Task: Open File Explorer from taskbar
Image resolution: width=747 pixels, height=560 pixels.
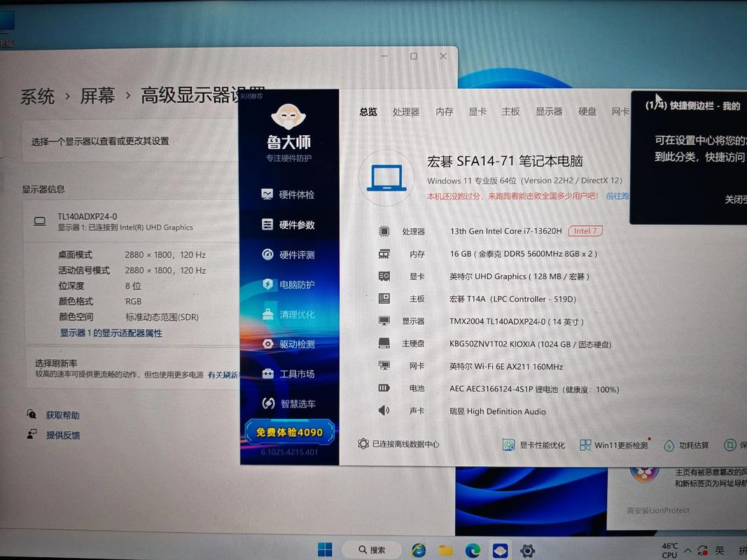Action: 445,550
